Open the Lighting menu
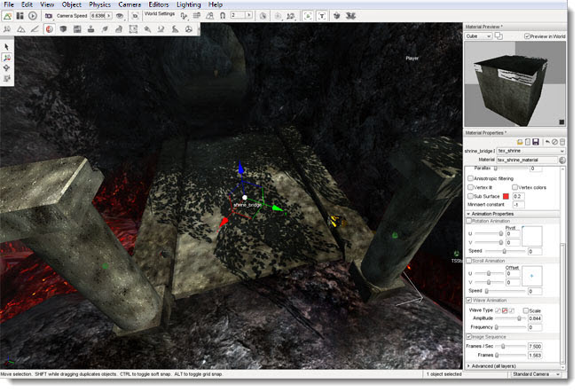The height and width of the screenshot is (392, 581). pos(187,4)
